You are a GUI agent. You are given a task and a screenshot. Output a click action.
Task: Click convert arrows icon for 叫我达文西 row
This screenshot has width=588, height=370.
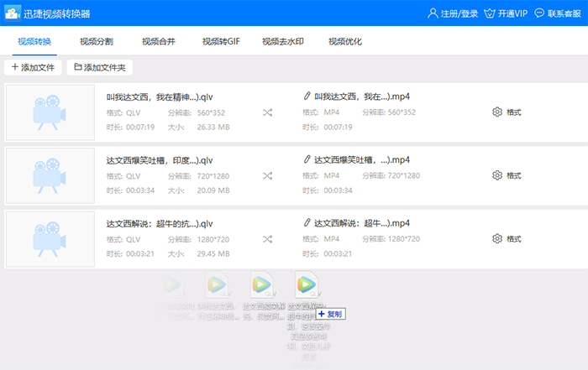(267, 112)
